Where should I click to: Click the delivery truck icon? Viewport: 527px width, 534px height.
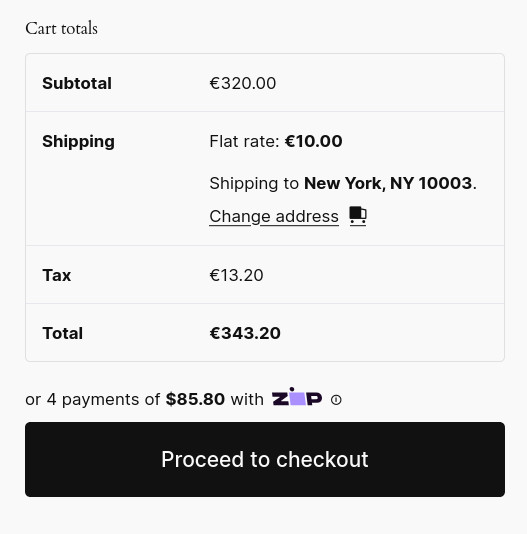[358, 216]
